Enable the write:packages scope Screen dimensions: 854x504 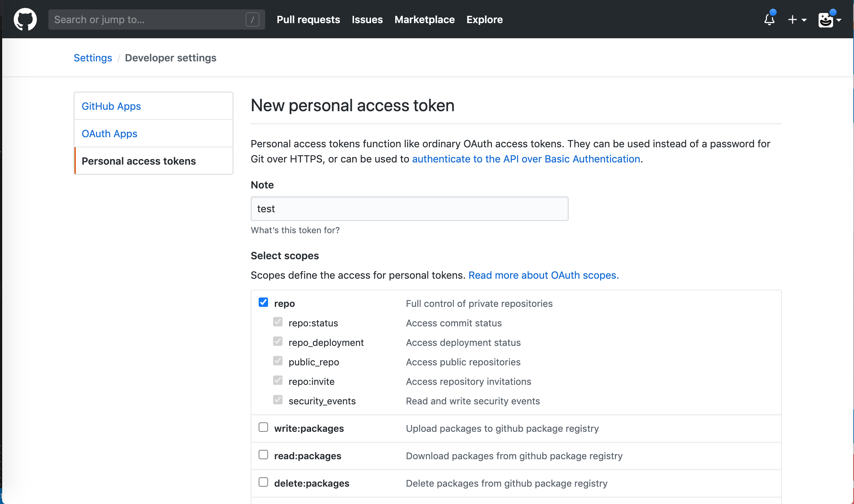[x=263, y=427]
